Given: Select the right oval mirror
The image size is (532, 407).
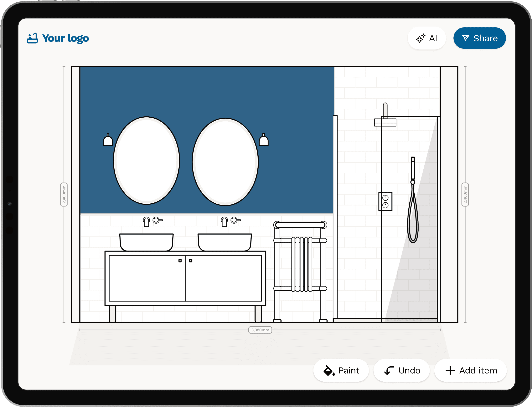Looking at the screenshot, I should [225, 162].
